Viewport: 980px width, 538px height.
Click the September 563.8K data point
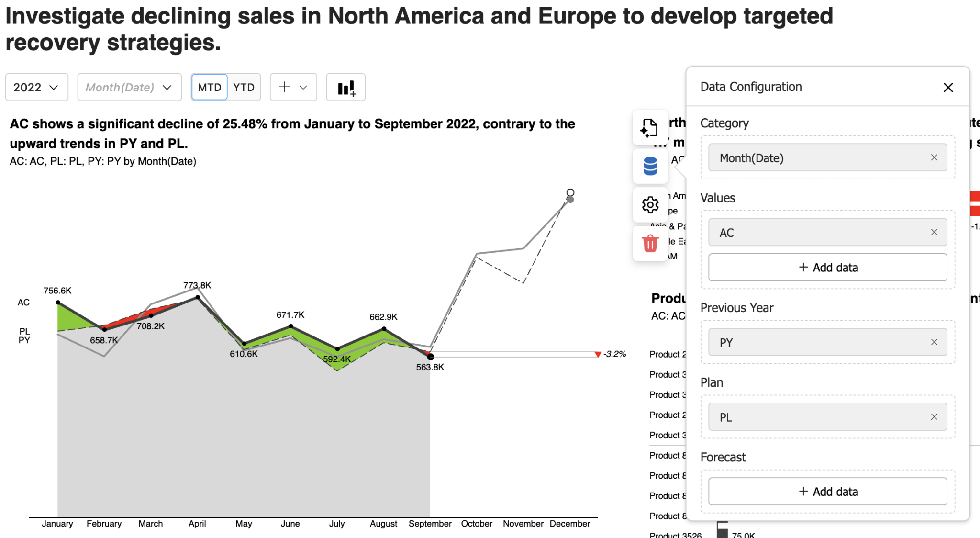pos(430,357)
